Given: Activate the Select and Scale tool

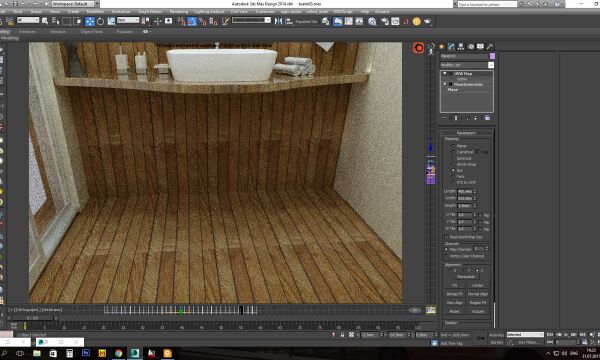Looking at the screenshot, I should (111, 21).
